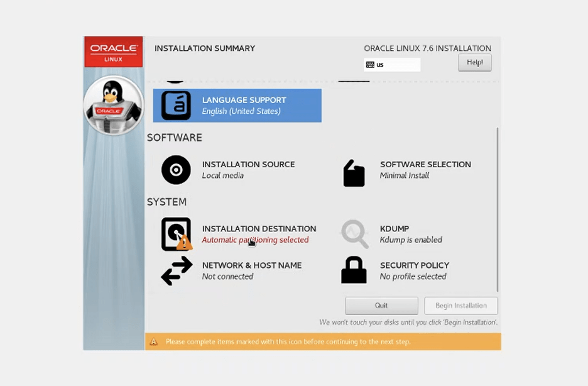Click the vertical scrollbar on the right
This screenshot has height=386, width=588.
tap(497, 207)
